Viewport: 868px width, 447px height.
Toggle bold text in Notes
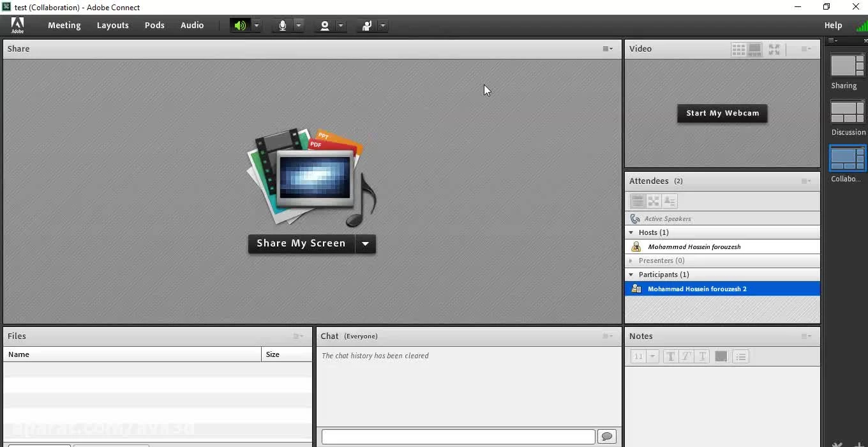(670, 357)
